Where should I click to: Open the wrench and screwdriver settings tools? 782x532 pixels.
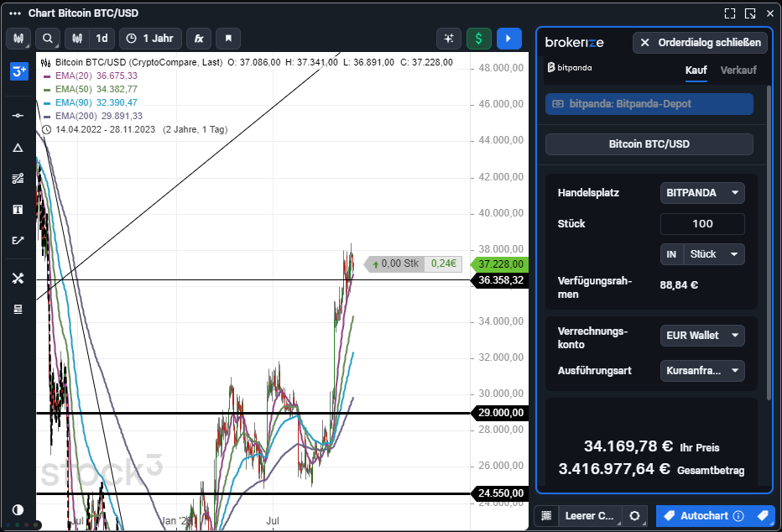click(18, 279)
